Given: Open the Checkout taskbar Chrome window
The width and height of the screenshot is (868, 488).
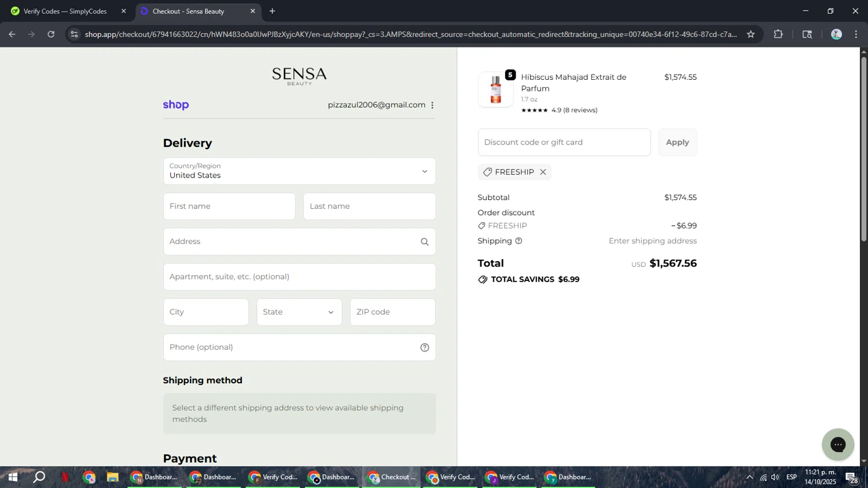Looking at the screenshot, I should (392, 477).
